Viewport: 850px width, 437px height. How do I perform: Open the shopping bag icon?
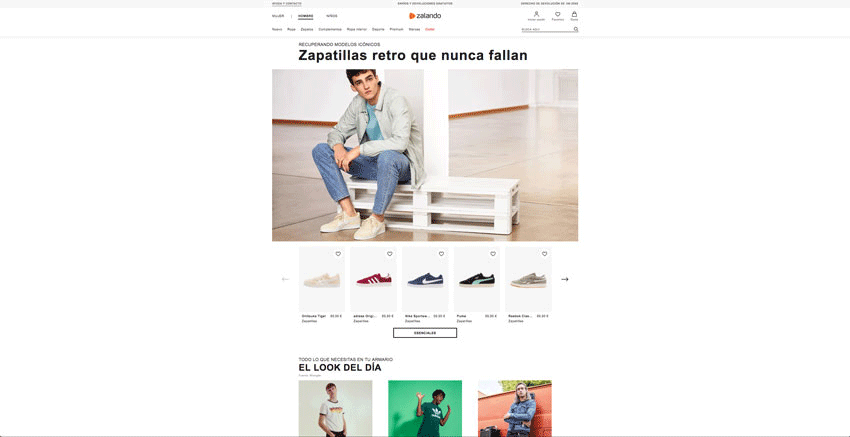point(574,14)
